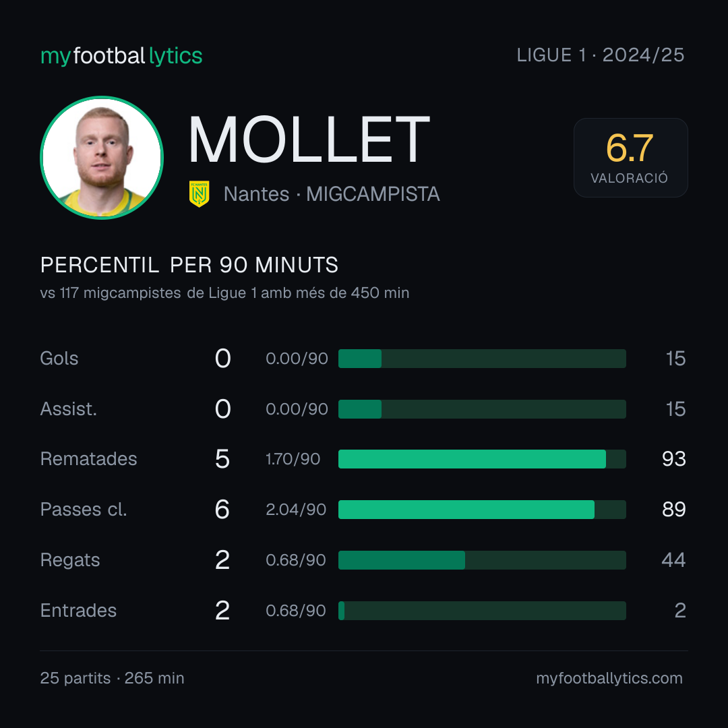Select the Ligue 1 · 2024/25 label

(601, 55)
